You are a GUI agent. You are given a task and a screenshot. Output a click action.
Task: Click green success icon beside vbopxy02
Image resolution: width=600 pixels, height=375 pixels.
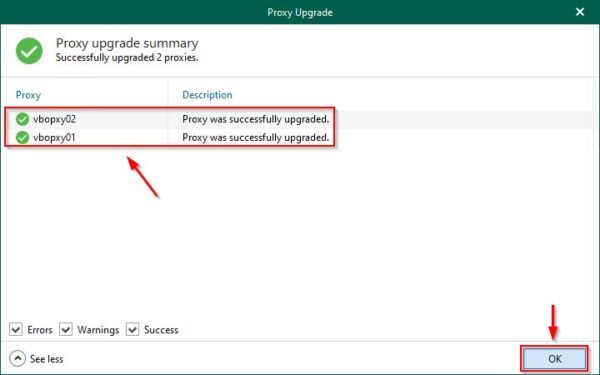click(x=23, y=119)
